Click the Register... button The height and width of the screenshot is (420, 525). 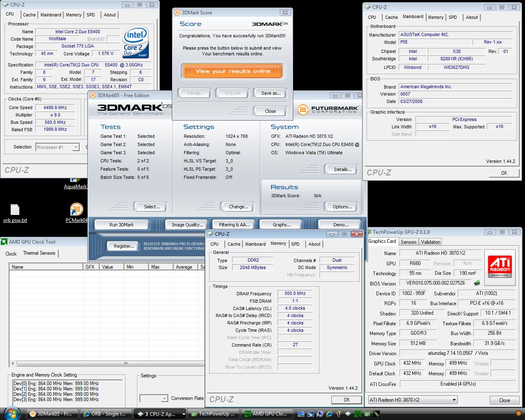point(124,246)
